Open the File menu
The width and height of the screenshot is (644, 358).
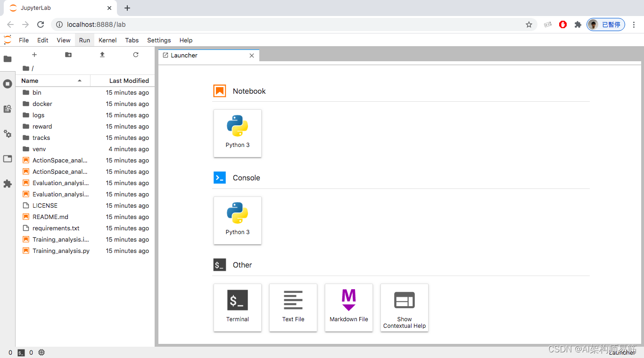pos(24,40)
